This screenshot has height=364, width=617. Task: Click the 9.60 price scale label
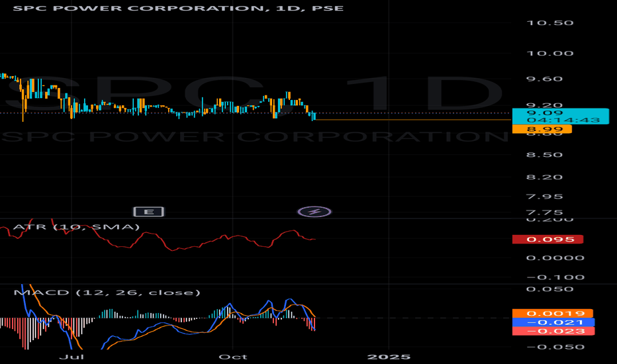[x=545, y=79]
